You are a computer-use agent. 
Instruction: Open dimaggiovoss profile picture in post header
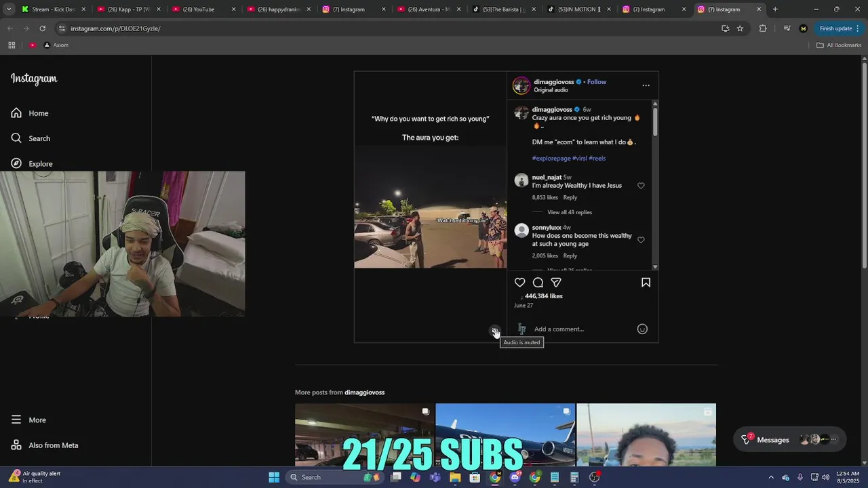[x=521, y=85]
